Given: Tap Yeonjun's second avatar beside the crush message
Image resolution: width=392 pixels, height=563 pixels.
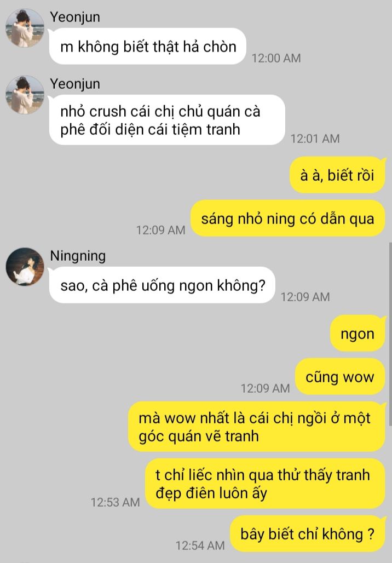Looking at the screenshot, I should [x=25, y=95].
